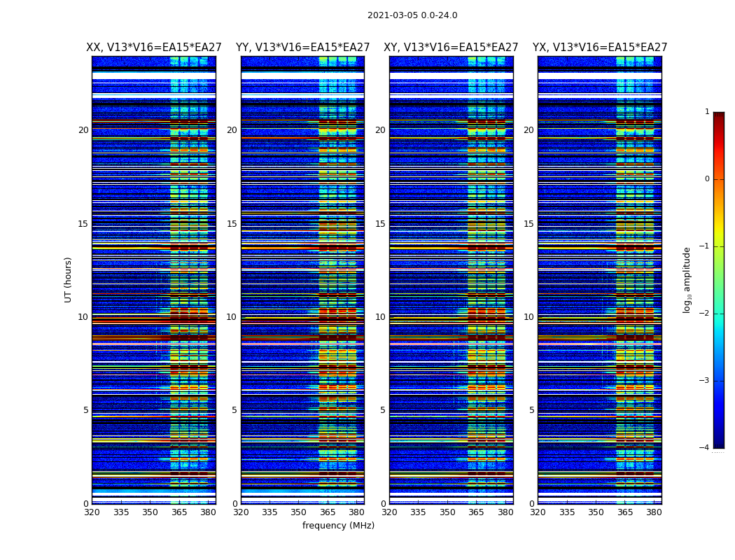Click the XX, V13*V16=EA15*EA27 panel title
The height and width of the screenshot is (560, 735).
[154, 48]
